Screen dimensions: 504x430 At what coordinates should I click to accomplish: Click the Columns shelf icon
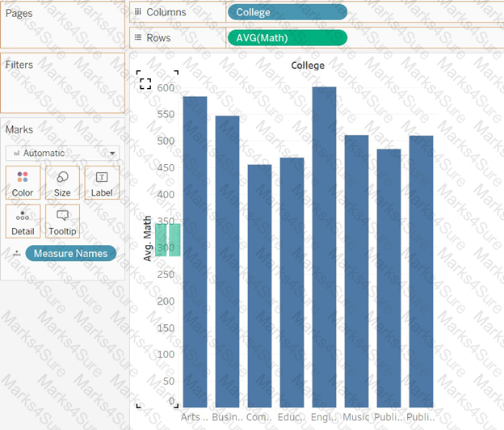pos(138,12)
